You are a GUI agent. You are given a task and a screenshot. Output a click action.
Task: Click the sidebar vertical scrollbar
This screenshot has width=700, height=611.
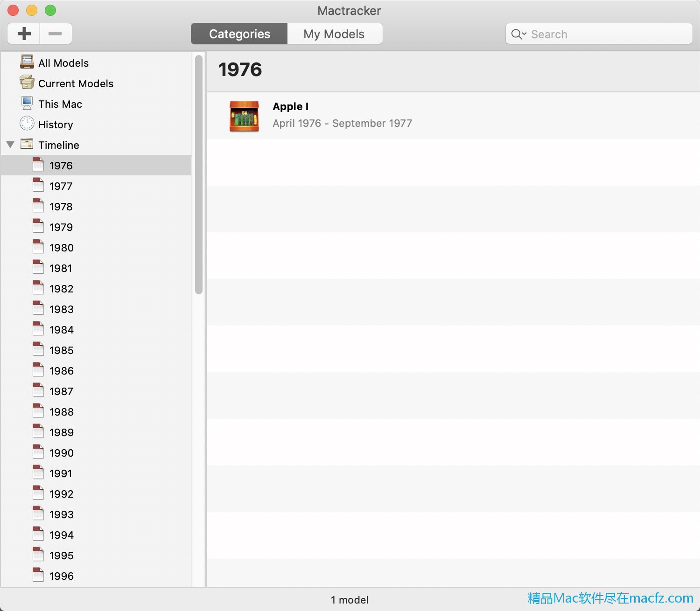199,174
